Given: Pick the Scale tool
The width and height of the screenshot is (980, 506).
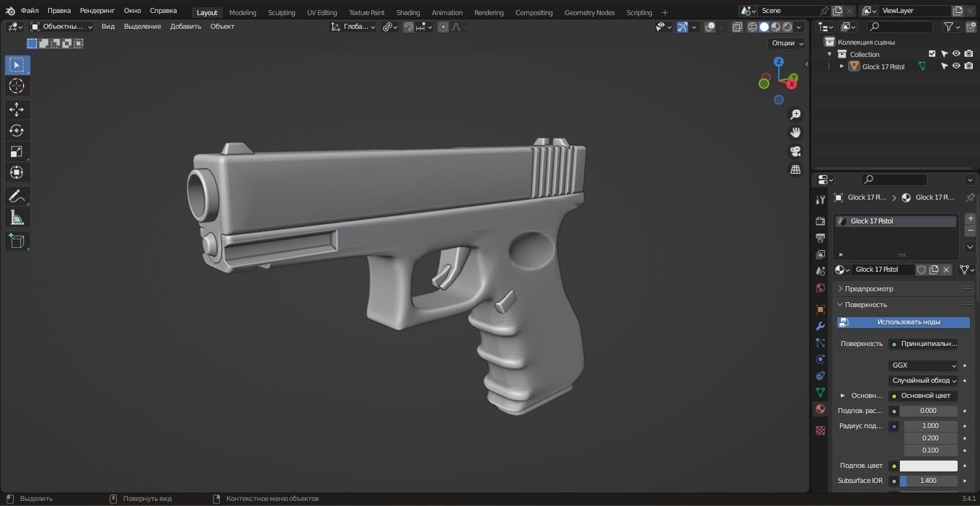Looking at the screenshot, I should 17,151.
